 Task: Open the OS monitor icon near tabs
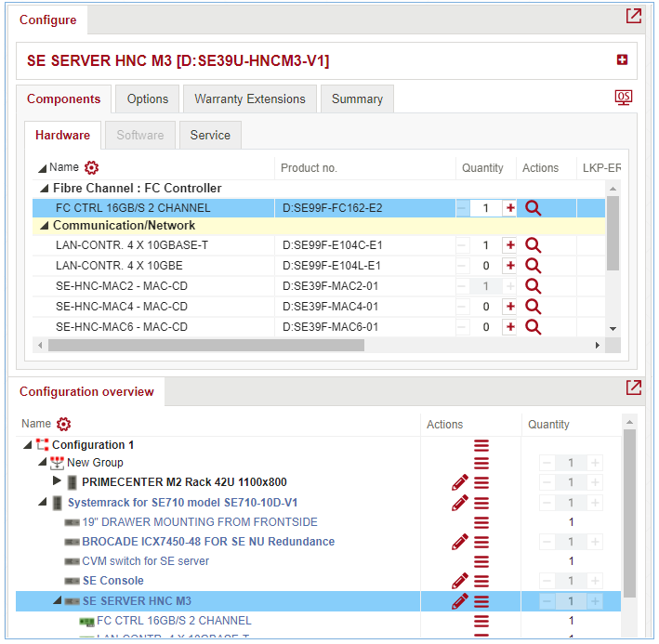(x=624, y=98)
